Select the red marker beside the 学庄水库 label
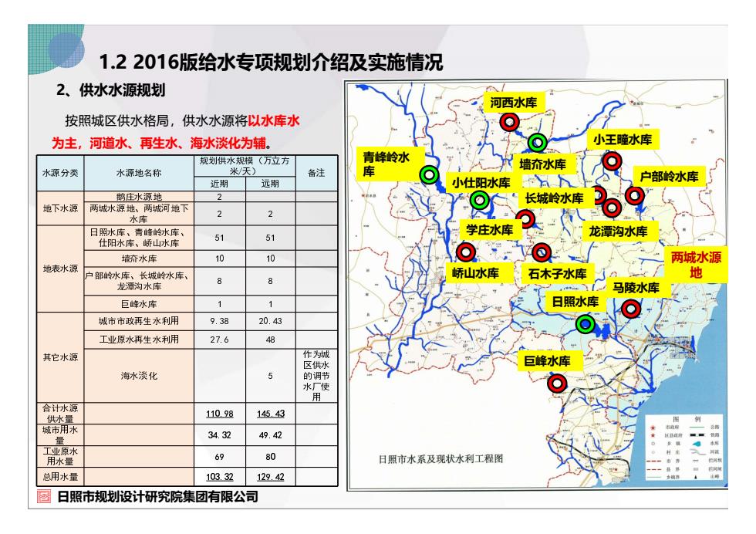Image resolution: width=756 pixels, height=534 pixels. point(527,219)
